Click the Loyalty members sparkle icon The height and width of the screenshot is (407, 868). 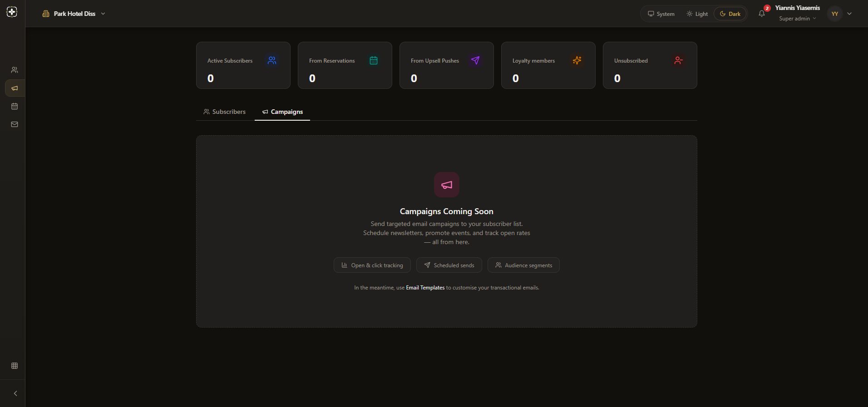click(x=577, y=60)
